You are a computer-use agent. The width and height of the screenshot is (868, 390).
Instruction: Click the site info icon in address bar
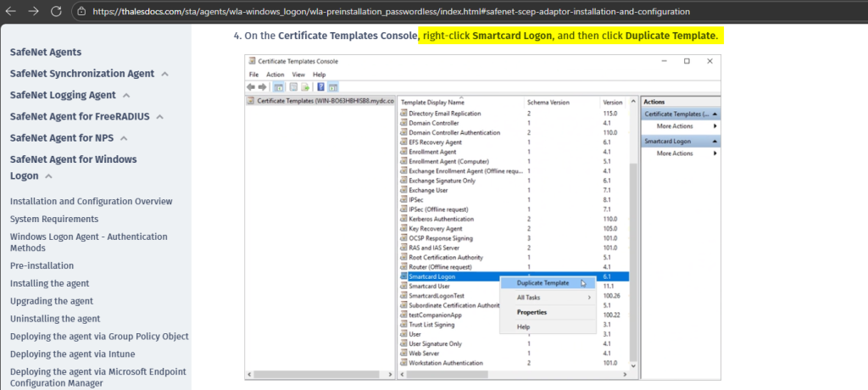point(81,12)
